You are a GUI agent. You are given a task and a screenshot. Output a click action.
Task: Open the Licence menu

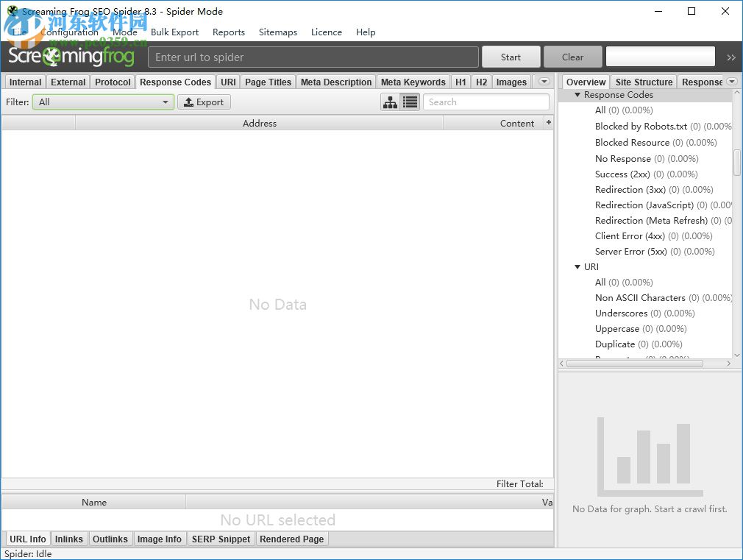327,32
